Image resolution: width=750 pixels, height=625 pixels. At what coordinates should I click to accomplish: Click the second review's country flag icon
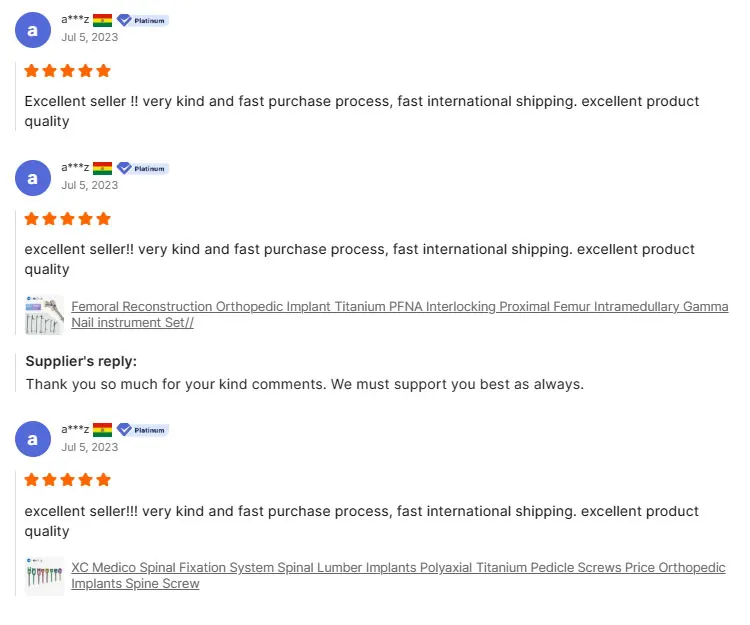102,168
